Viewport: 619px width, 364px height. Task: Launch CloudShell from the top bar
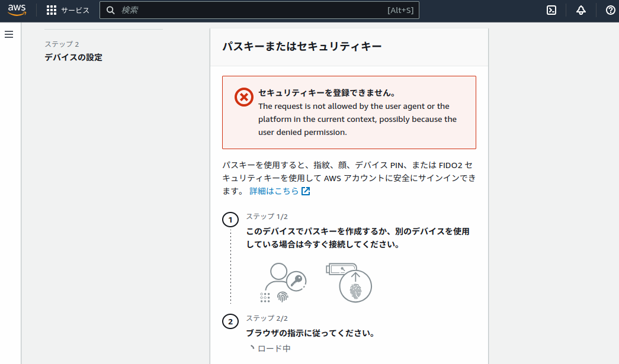[x=551, y=10]
